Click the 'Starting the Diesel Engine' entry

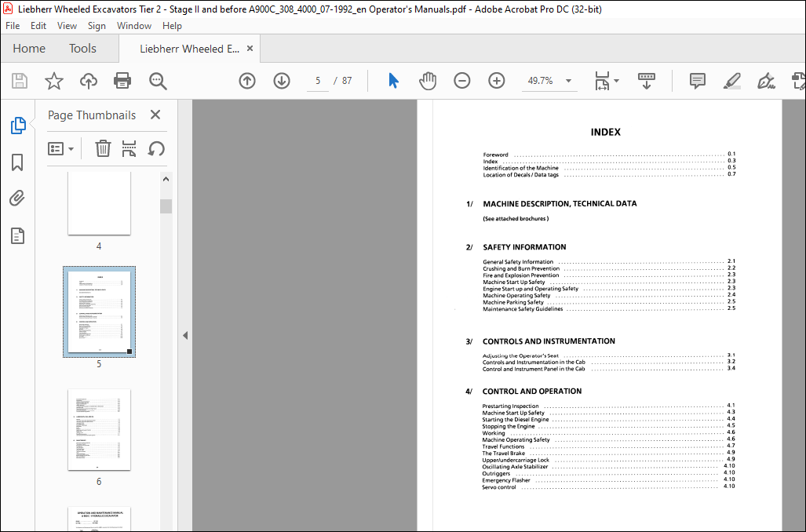coord(516,420)
